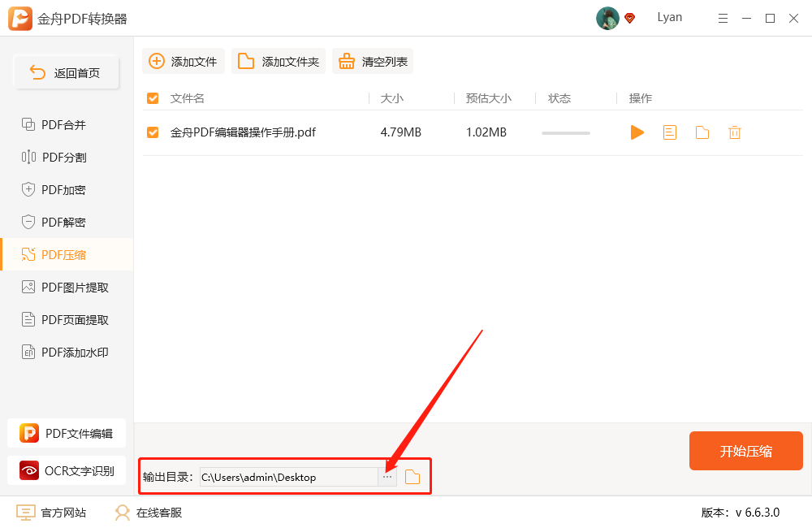Open 在线客服 link
Screen dimensions: 812x528
pyautogui.click(x=149, y=513)
